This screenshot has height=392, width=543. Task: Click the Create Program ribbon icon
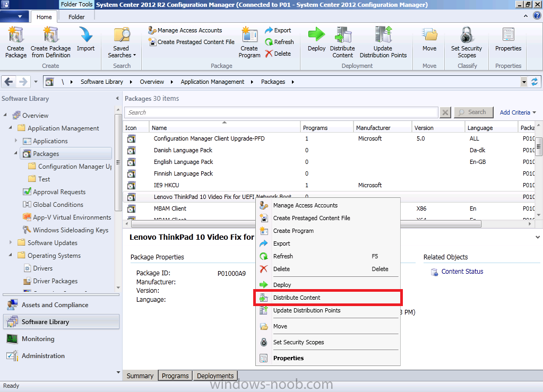249,42
